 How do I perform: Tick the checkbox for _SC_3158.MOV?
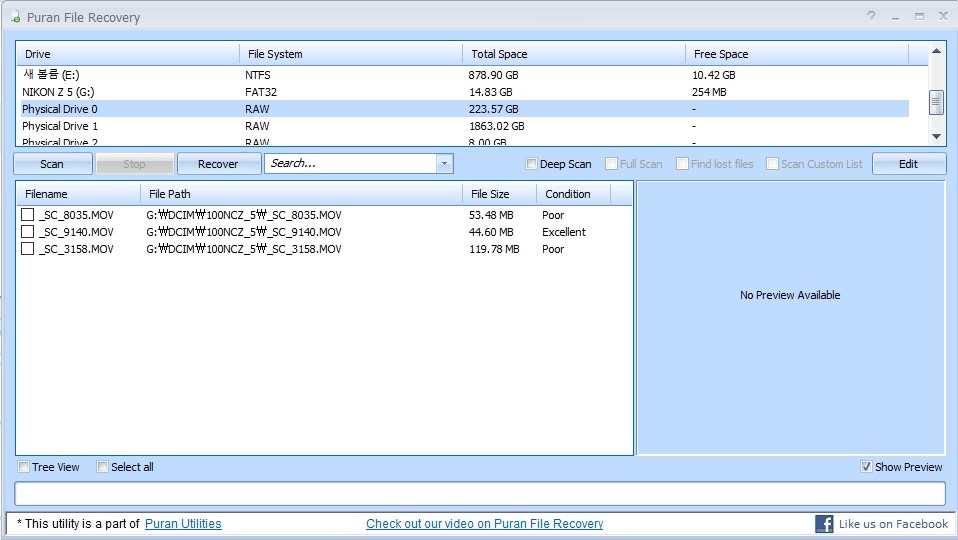(x=27, y=249)
